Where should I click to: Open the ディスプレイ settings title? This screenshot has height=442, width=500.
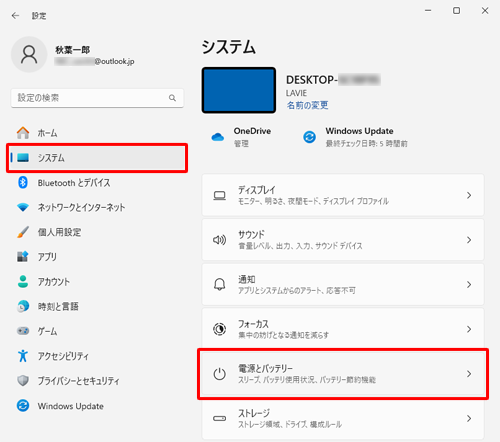tap(257, 190)
